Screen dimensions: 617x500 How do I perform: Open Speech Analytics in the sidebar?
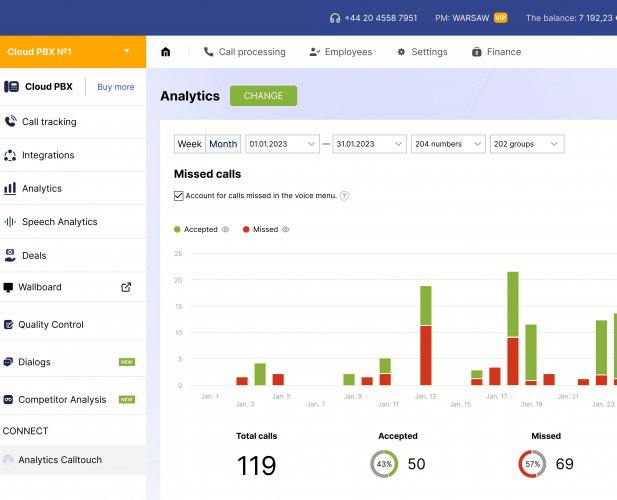pyautogui.click(x=59, y=222)
